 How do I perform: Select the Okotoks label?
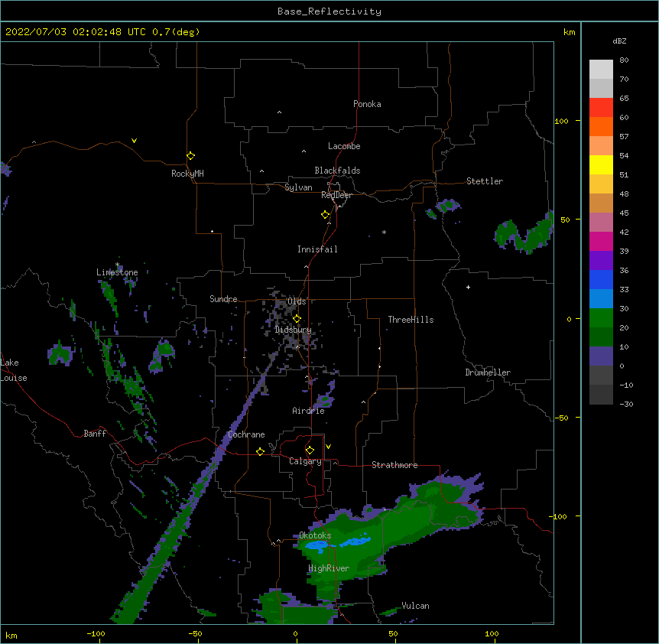pyautogui.click(x=315, y=535)
